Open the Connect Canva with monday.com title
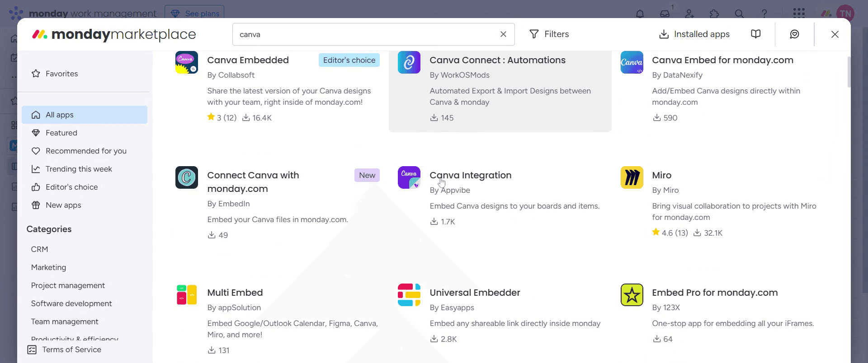The image size is (868, 363). (x=253, y=182)
